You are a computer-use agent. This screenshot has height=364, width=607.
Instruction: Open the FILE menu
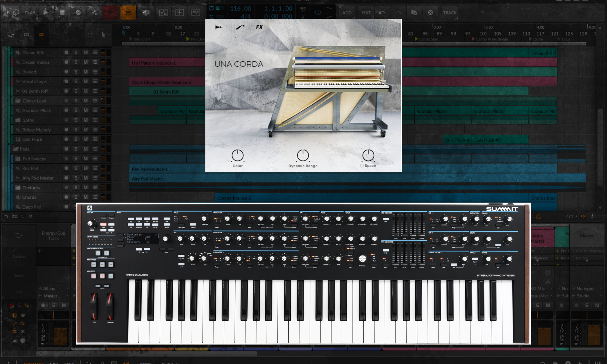click(11, 12)
